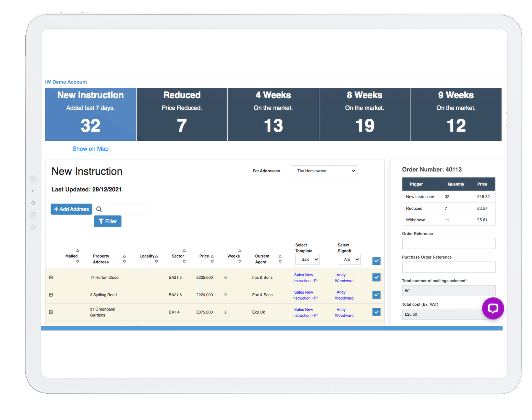
Task: Open the Select Template dropdown
Action: point(307,259)
